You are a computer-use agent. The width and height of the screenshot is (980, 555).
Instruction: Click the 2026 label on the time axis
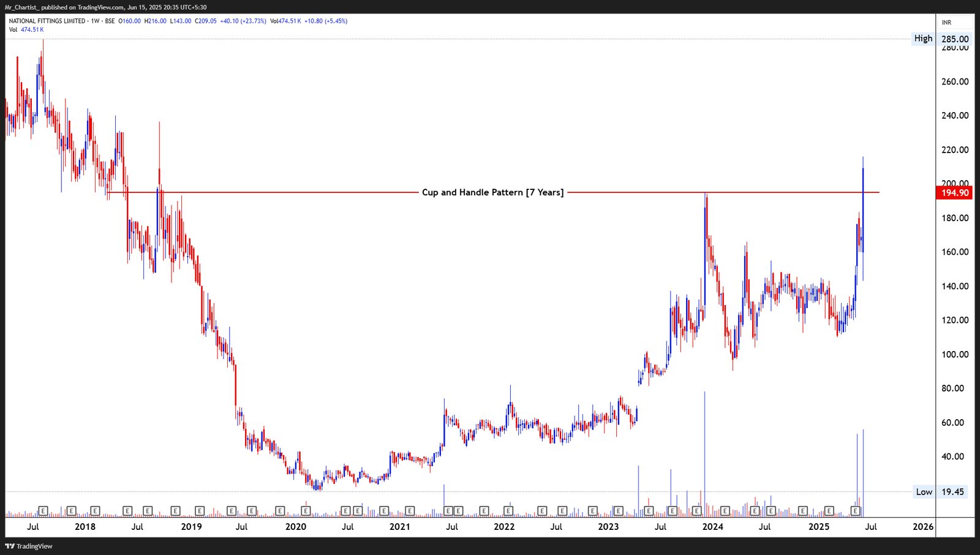pyautogui.click(x=924, y=526)
